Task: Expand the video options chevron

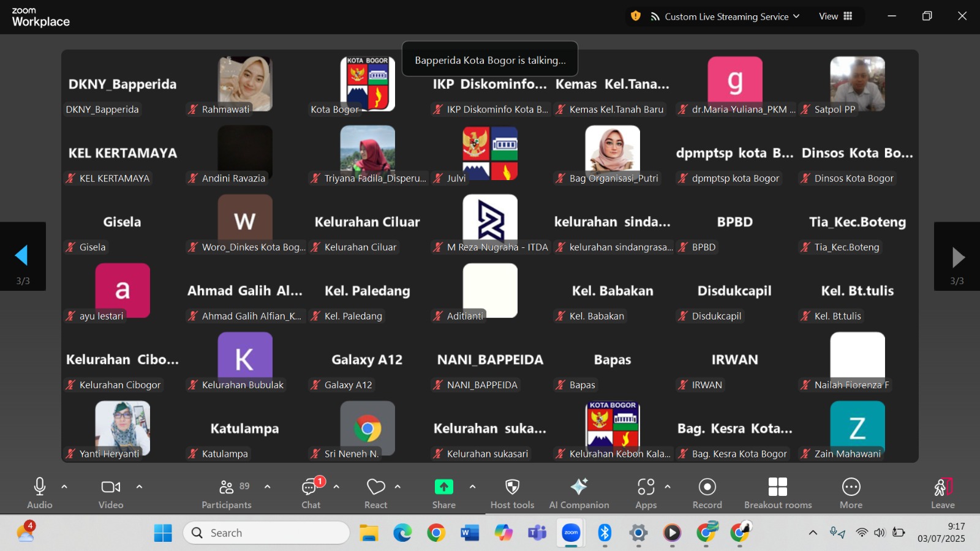Action: pos(139,487)
